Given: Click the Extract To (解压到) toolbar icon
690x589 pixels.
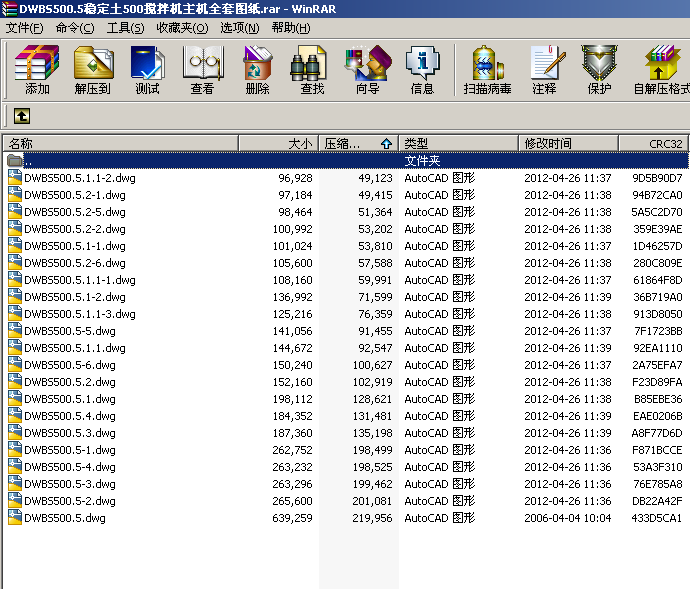Looking at the screenshot, I should coord(92,70).
